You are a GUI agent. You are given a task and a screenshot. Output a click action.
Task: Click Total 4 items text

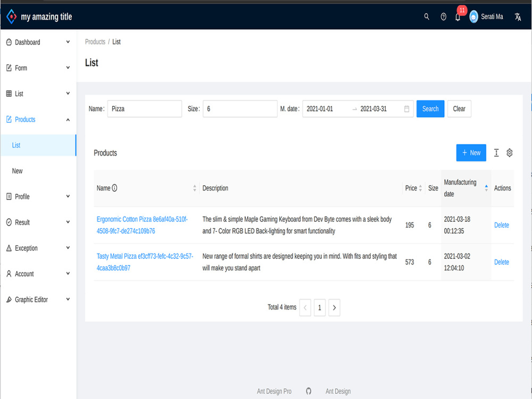click(282, 307)
